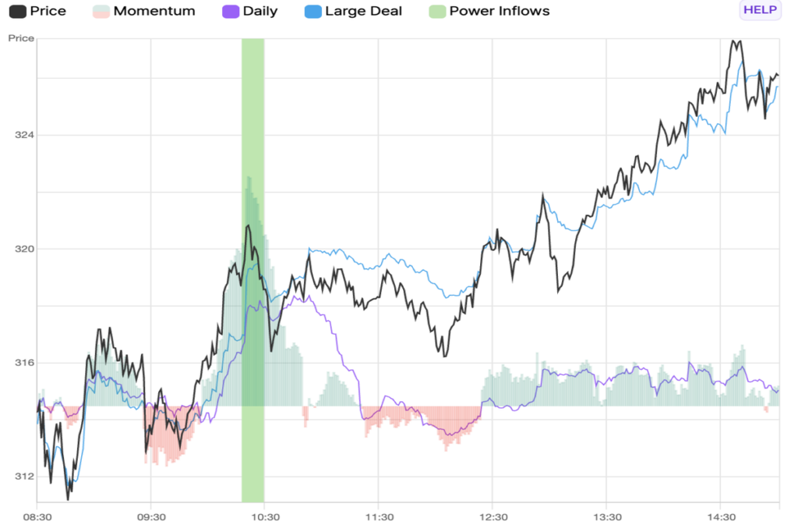Click the 10:30 time axis label
The width and height of the screenshot is (798, 532).
coord(266,517)
